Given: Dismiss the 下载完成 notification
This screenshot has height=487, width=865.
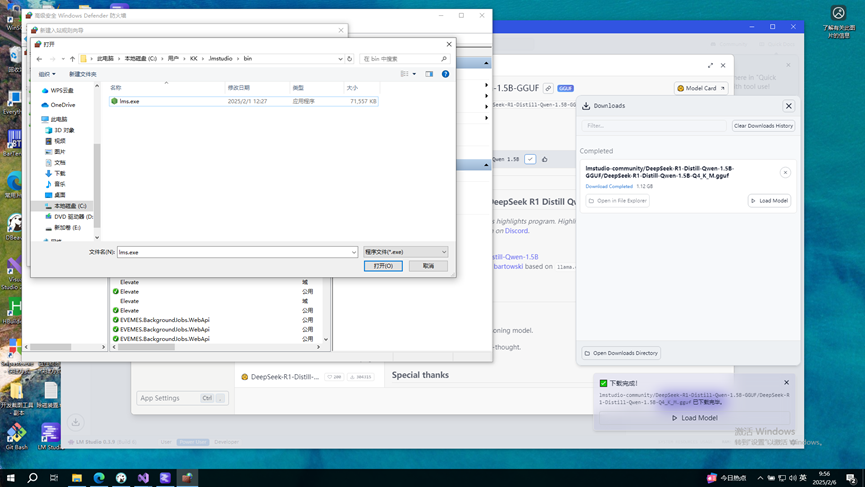Looking at the screenshot, I should pyautogui.click(x=787, y=383).
